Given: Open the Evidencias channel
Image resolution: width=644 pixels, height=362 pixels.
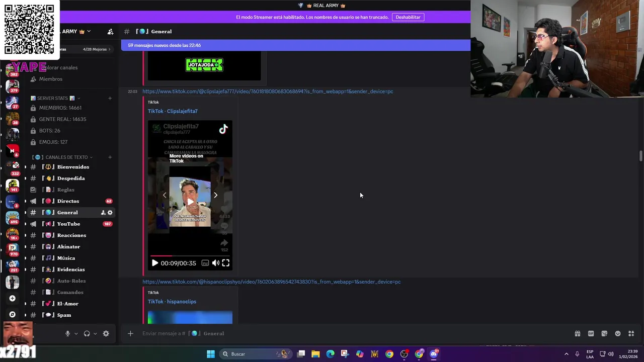Looking at the screenshot, I should (x=71, y=269).
